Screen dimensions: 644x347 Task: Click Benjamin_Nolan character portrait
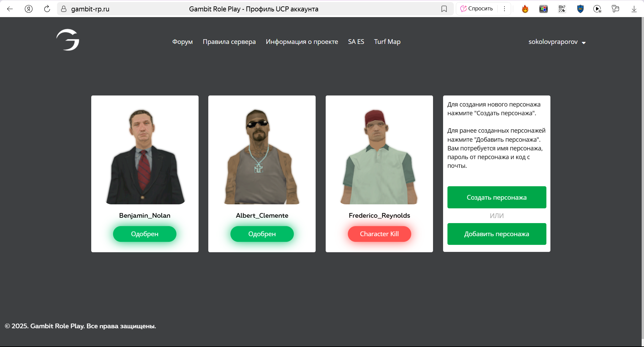[145, 157]
